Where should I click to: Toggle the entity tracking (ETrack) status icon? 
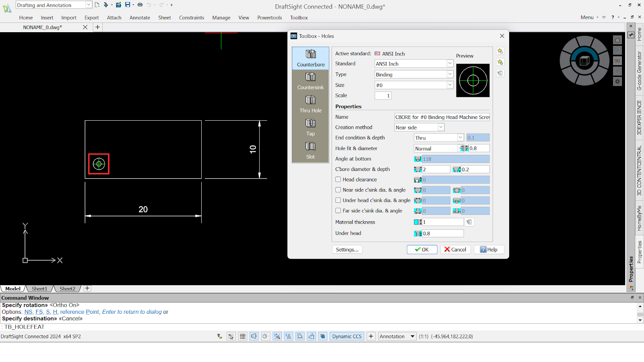click(x=289, y=336)
